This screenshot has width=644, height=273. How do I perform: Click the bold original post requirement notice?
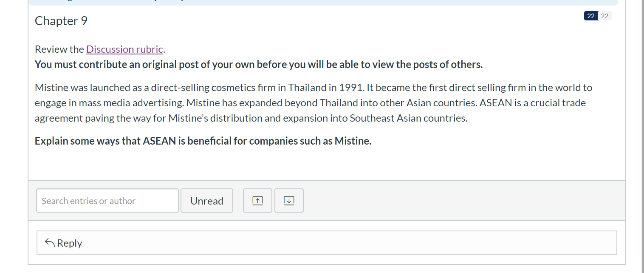(x=259, y=65)
